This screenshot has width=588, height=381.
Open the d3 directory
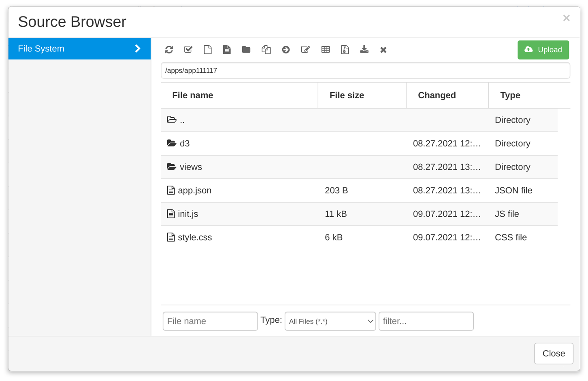(x=185, y=144)
